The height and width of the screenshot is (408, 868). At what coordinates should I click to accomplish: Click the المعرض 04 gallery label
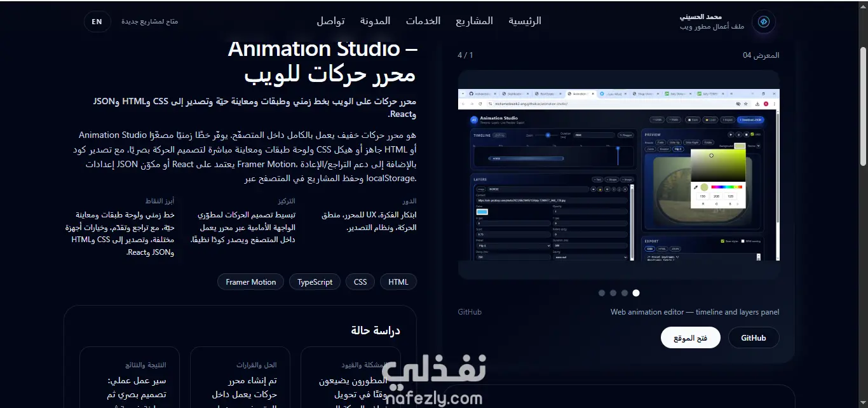tap(761, 55)
